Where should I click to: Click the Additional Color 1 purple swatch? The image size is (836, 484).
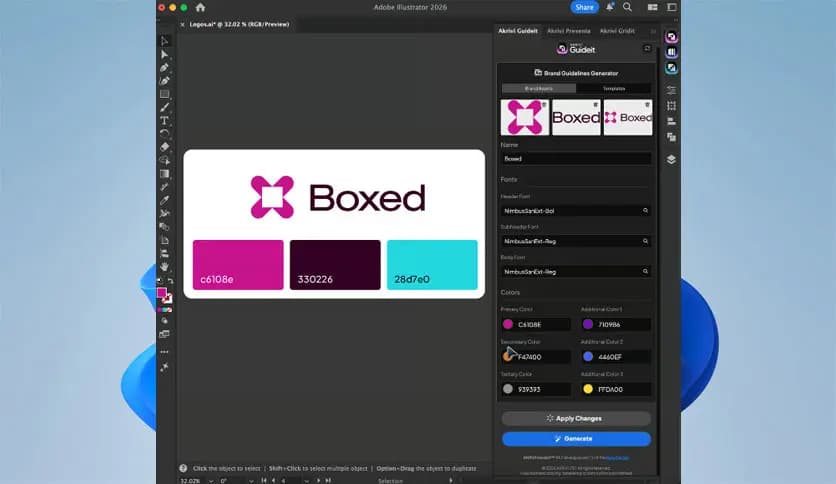(x=588, y=324)
